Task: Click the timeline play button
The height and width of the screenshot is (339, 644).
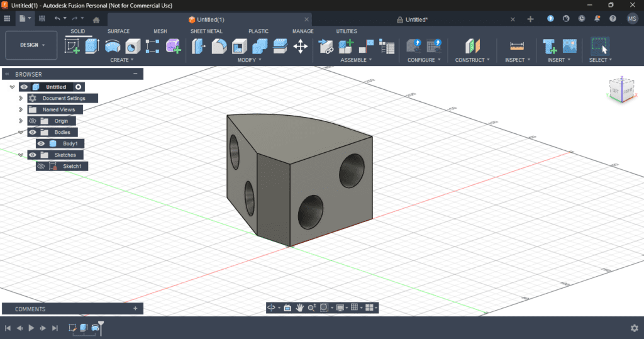Action: pos(31,328)
